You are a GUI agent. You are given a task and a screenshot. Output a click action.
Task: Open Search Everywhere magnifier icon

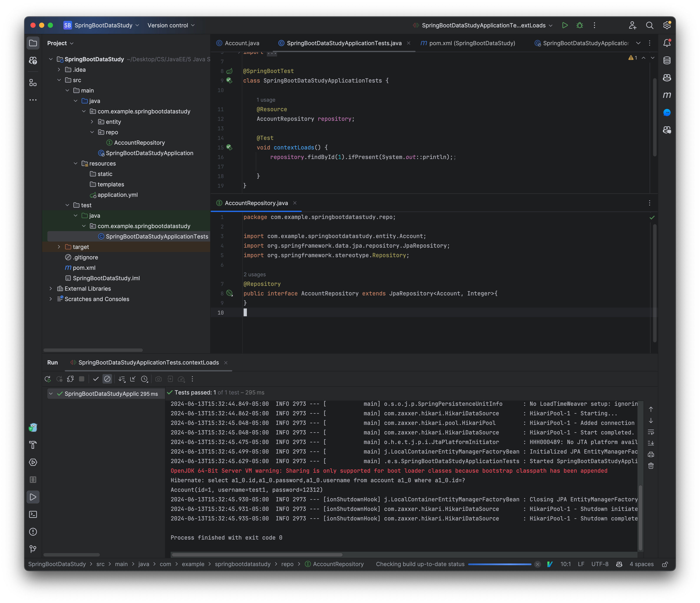coord(649,25)
